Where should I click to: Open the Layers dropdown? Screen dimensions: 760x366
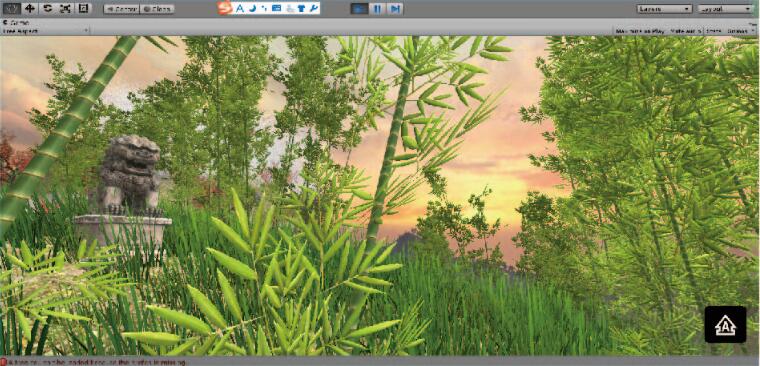coord(664,9)
